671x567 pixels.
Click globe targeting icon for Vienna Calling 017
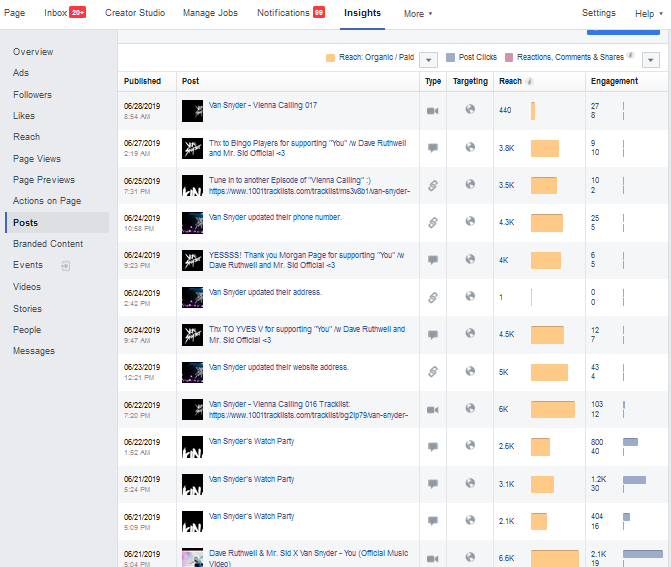coord(470,109)
